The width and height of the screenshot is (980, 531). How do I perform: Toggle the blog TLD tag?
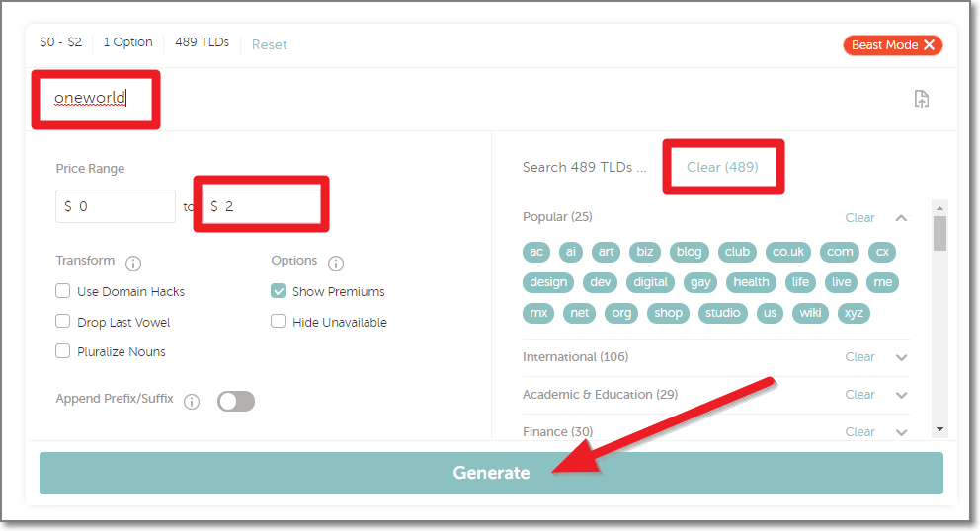tap(690, 252)
